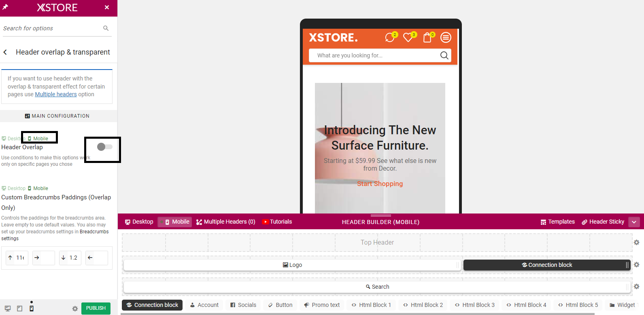Select the dark Connection block in header row
Viewport: 644px width, 315px height.
click(547, 265)
